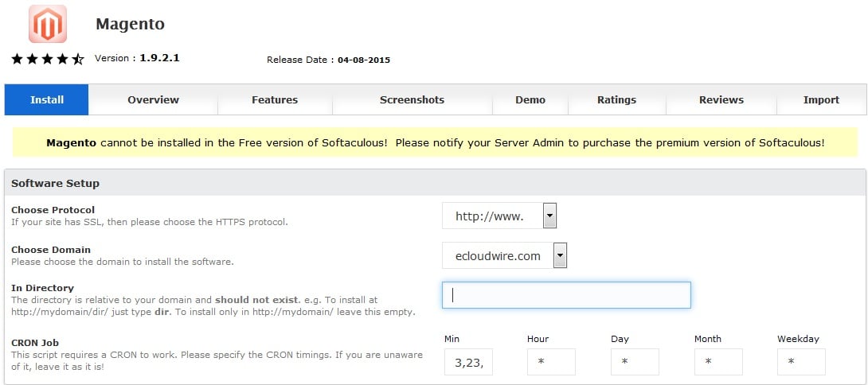Open the Screenshots tab

click(x=412, y=100)
